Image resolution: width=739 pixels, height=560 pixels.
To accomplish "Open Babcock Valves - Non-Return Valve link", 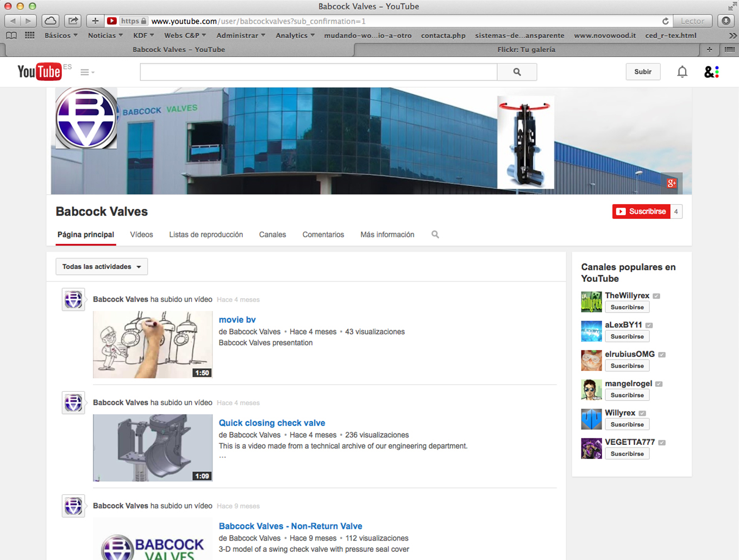I will [290, 526].
